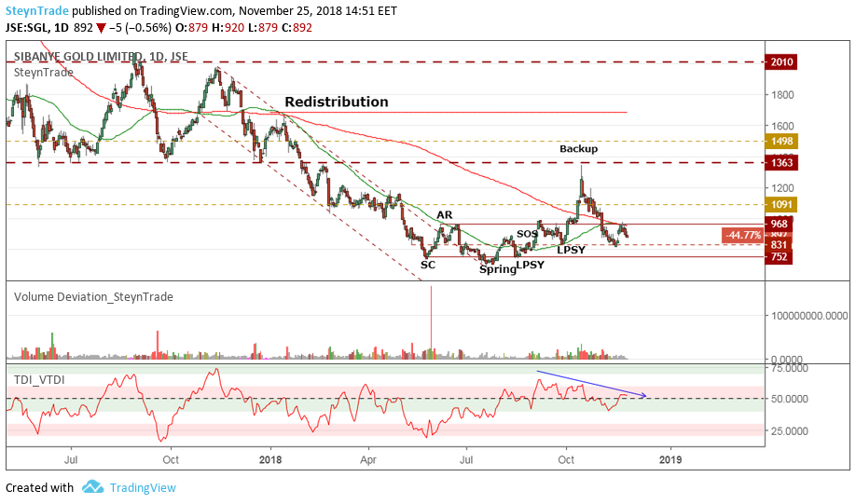Click the SOS annotation label
This screenshot has width=856, height=504.
pyautogui.click(x=526, y=234)
